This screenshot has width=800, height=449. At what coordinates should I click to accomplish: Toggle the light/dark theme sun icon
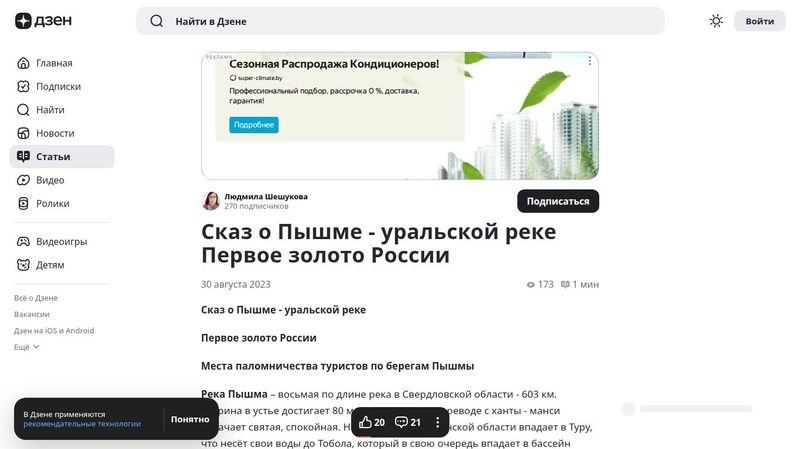pos(716,21)
